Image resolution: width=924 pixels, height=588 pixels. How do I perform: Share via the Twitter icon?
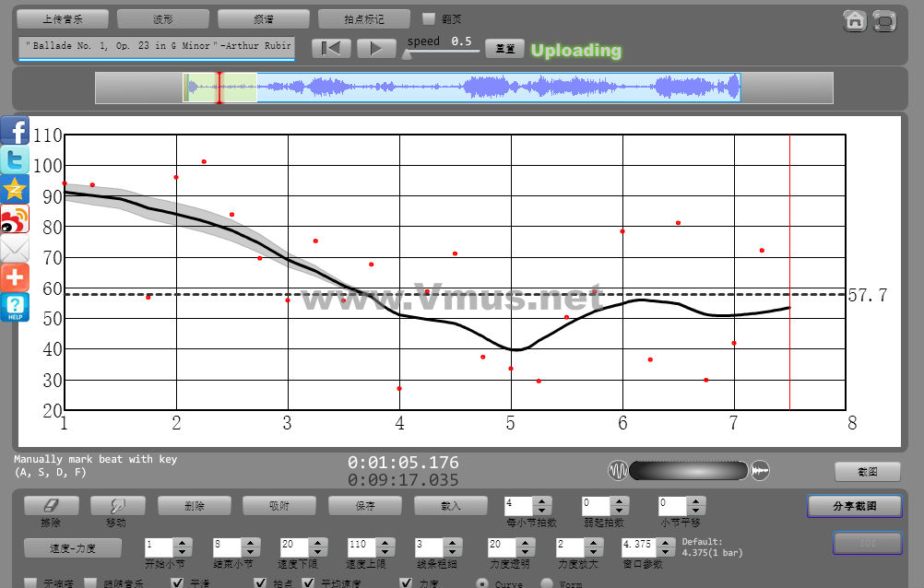point(15,160)
